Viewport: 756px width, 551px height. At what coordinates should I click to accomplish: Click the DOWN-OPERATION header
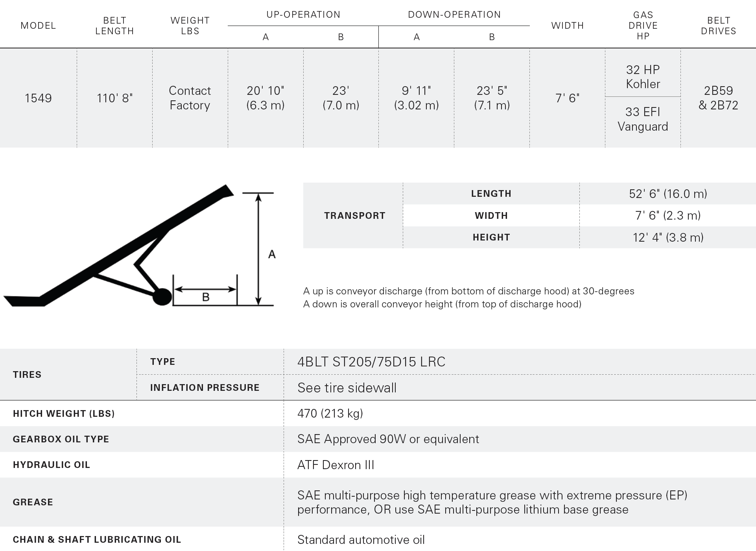point(454,15)
